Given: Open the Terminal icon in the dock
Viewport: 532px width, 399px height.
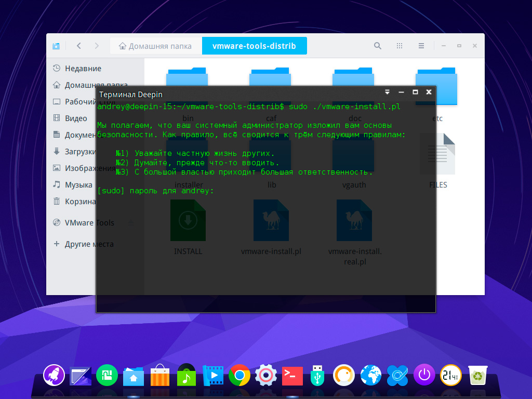Looking at the screenshot, I should coord(292,375).
